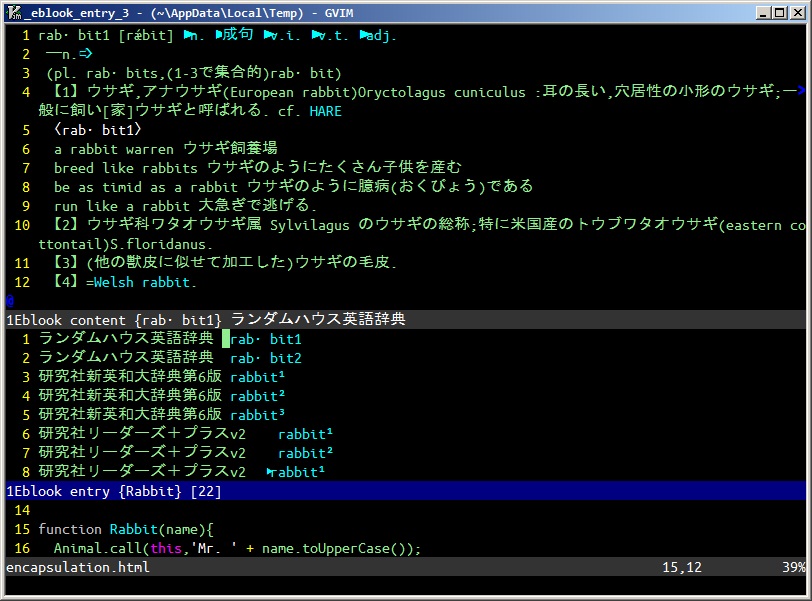Select entry 'ランダムハウス英語辞典 rab· bit1'
Screen dimensions: 812x601
click(x=170, y=339)
